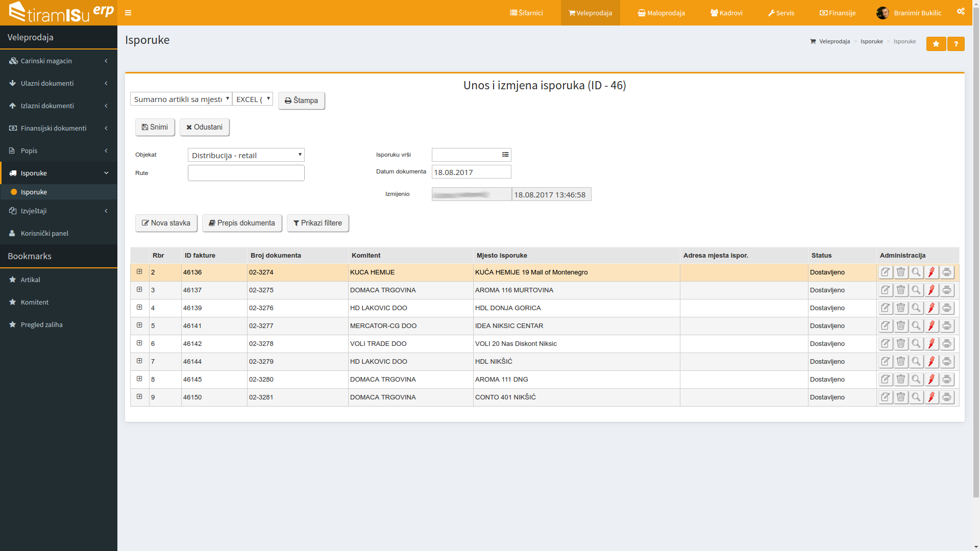Add page to bookmarks with star button
Viewport: 980px width, 551px height.
pyautogui.click(x=936, y=44)
